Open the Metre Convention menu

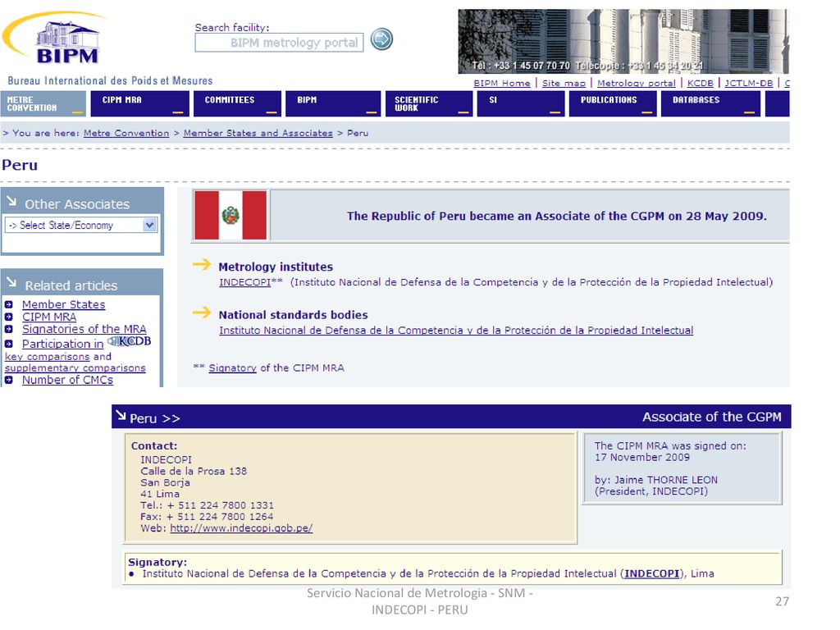(x=43, y=103)
